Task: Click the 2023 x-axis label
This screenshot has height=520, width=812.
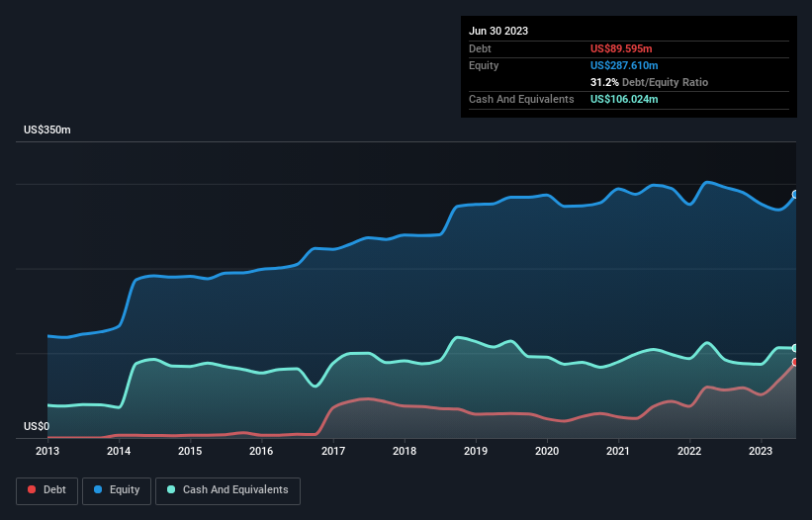Action: click(761, 451)
